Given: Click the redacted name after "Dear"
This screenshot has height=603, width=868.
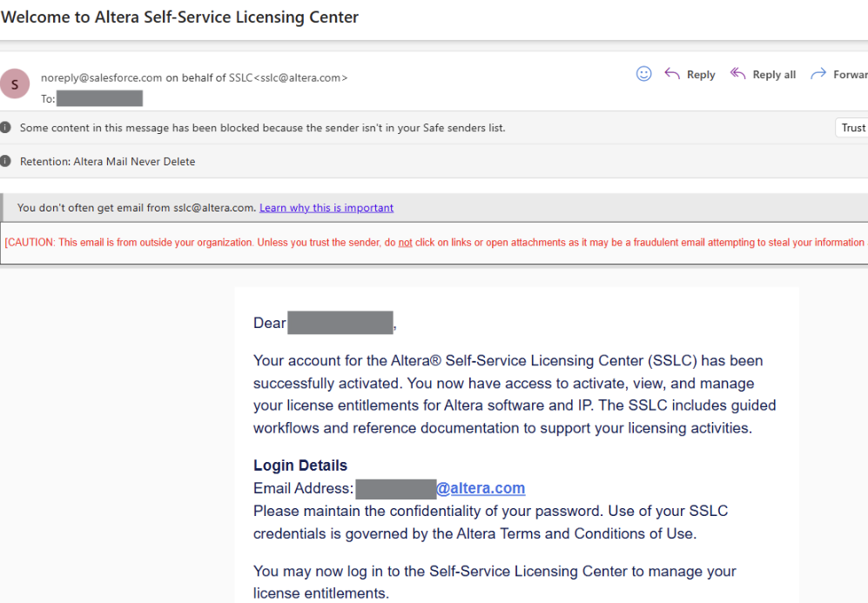Looking at the screenshot, I should [x=340, y=323].
